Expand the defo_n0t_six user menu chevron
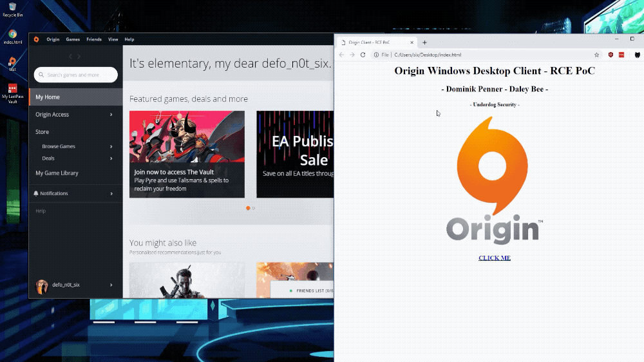Image resolution: width=644 pixels, height=362 pixels. [111, 285]
